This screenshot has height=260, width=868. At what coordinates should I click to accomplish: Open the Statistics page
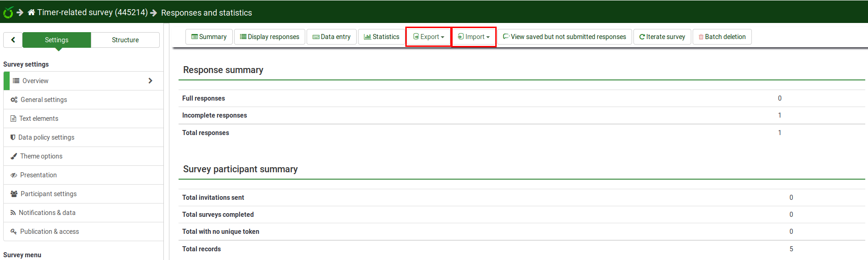point(381,37)
